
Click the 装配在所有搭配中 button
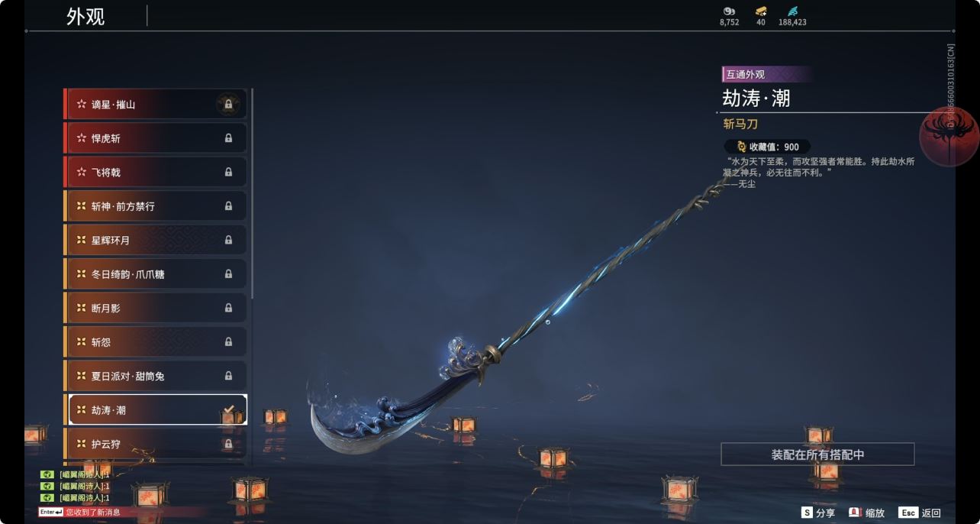point(817,454)
